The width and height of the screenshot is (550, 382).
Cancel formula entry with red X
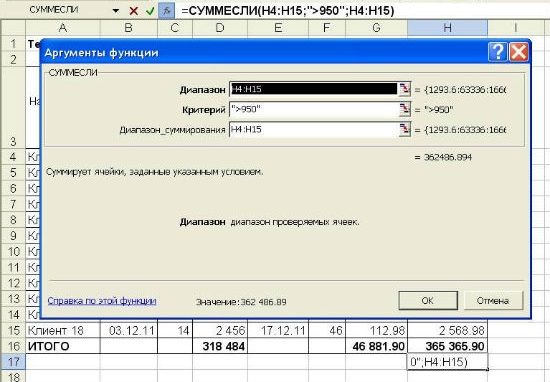point(133,11)
